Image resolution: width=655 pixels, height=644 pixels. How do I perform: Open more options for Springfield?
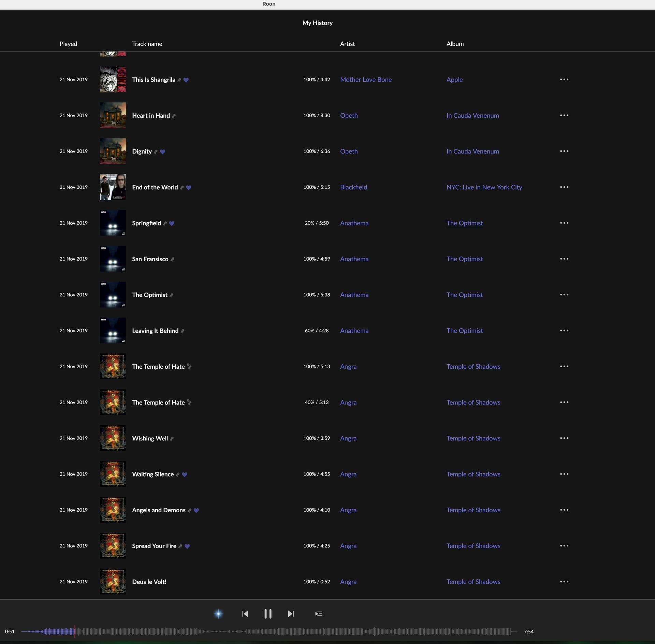[564, 223]
